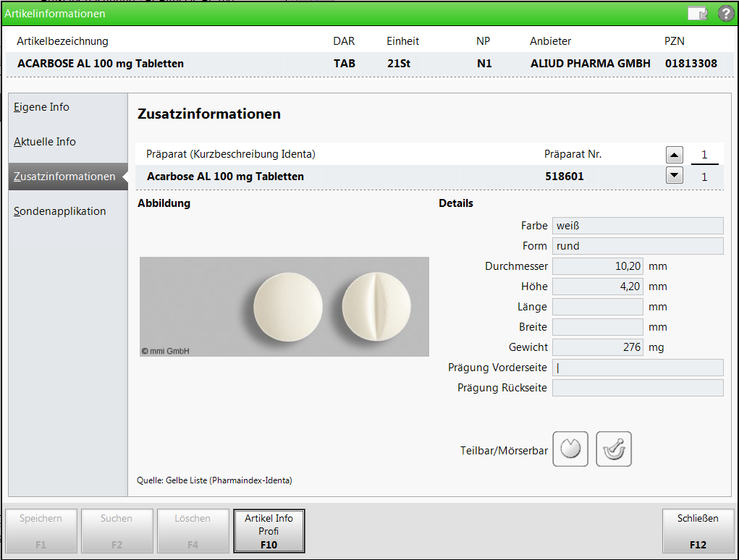This screenshot has width=739, height=560.
Task: Go to previous Präparat with up arrow
Action: [675, 155]
